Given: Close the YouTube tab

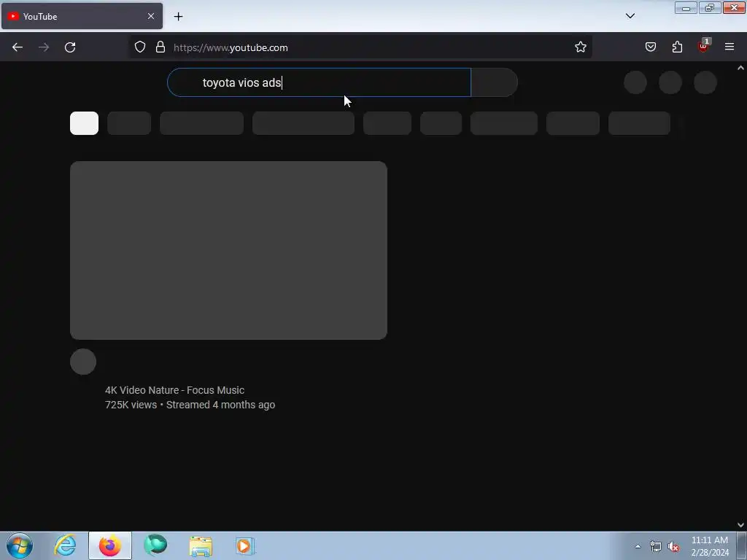Looking at the screenshot, I should [150, 16].
